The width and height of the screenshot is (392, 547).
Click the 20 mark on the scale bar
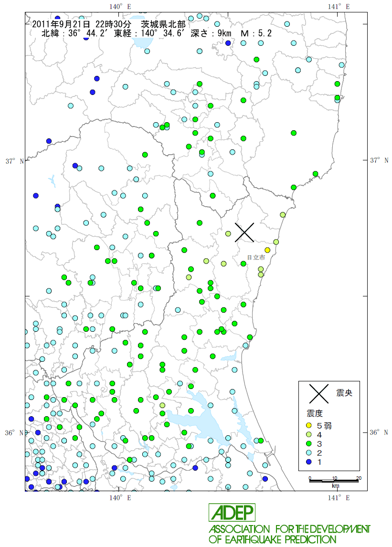[x=359, y=478]
